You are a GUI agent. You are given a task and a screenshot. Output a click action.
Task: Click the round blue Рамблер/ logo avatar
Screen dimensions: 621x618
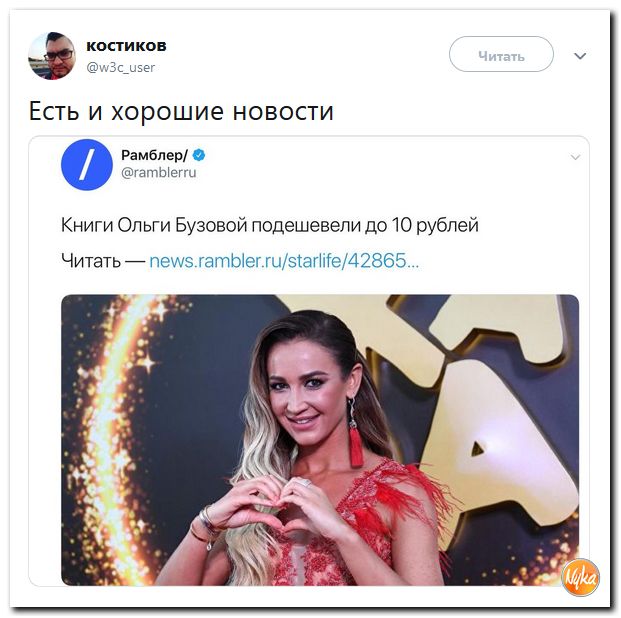coord(87,164)
